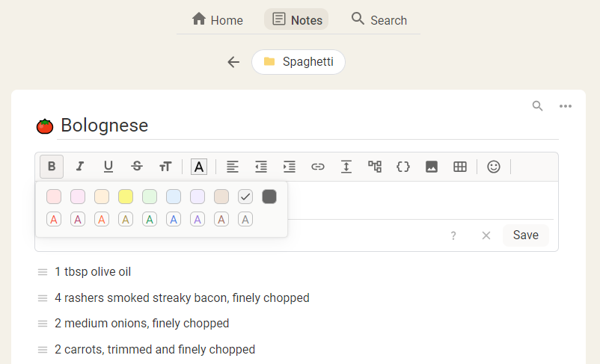Toggle bold formatting
The width and height of the screenshot is (600, 364).
click(52, 167)
